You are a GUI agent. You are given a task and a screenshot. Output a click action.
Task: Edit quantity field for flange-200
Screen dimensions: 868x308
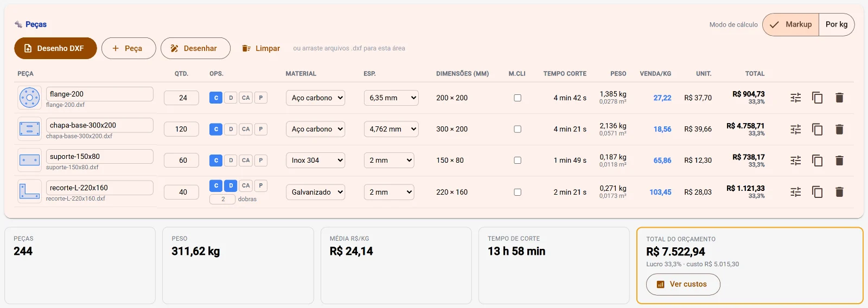tap(181, 98)
